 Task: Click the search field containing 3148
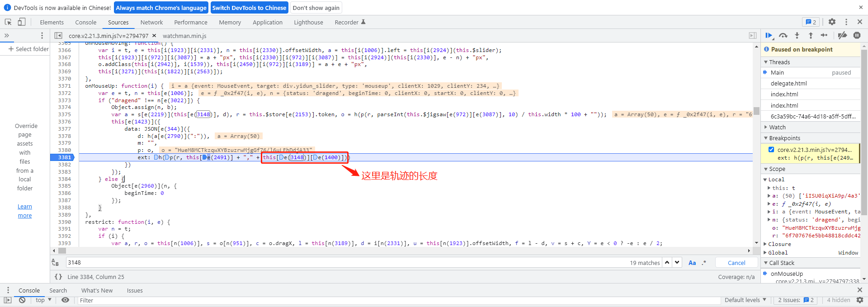coord(344,263)
